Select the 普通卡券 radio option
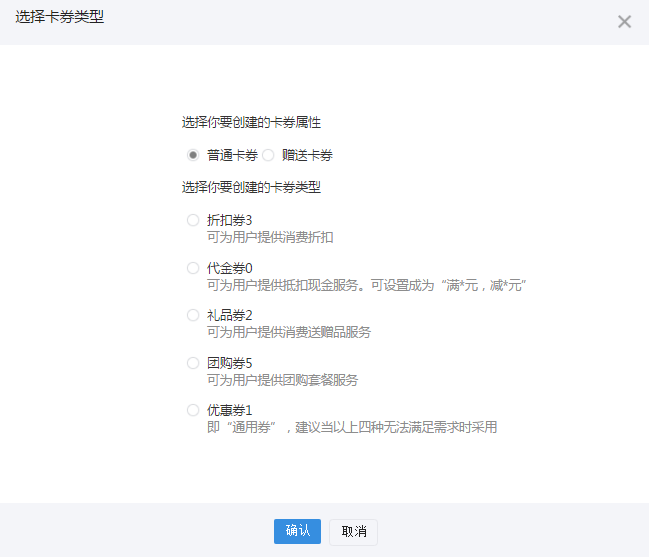Viewport: 649px width, 557px height. 193,155
